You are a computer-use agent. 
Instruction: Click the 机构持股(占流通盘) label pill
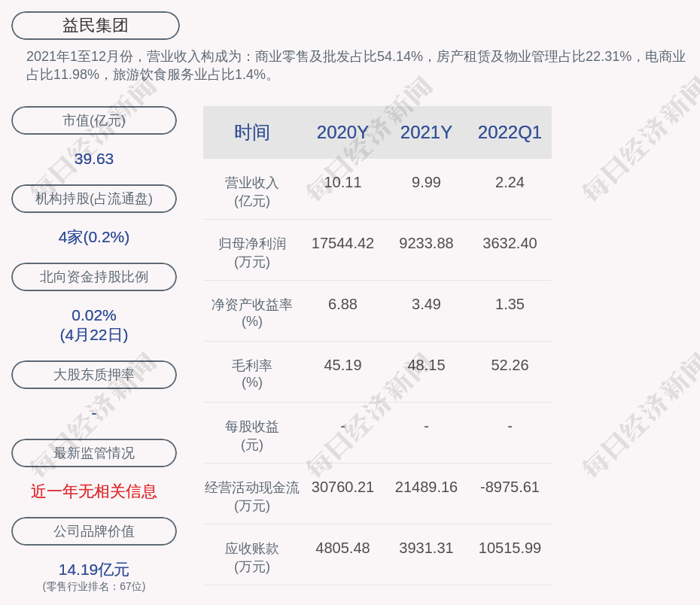(94, 199)
